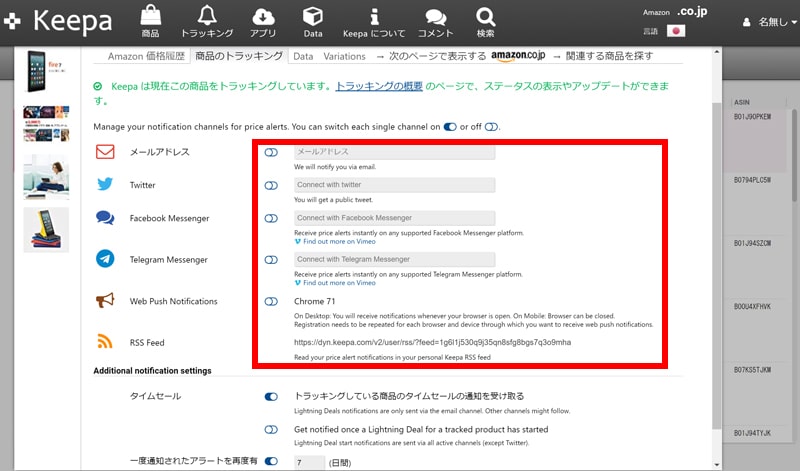Click the scroll-up arrow of dialog scrollbar
Image resolution: width=800 pixels, height=471 pixels.
coord(717,52)
